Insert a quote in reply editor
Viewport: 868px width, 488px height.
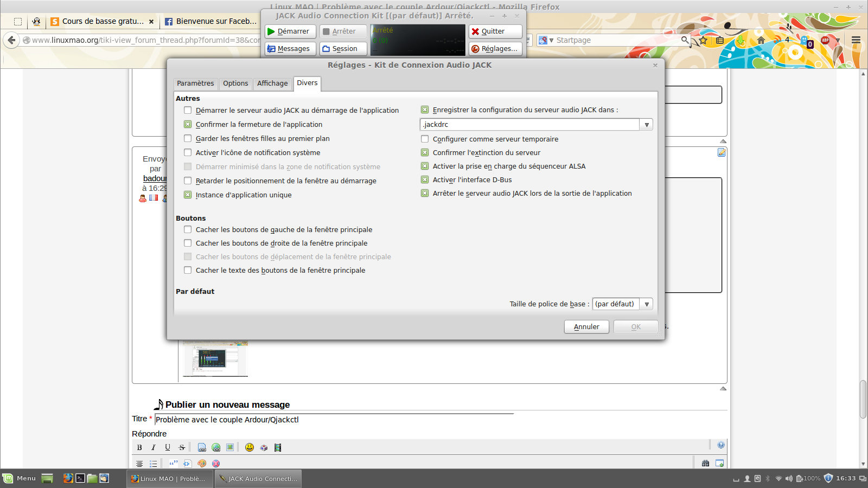click(174, 463)
